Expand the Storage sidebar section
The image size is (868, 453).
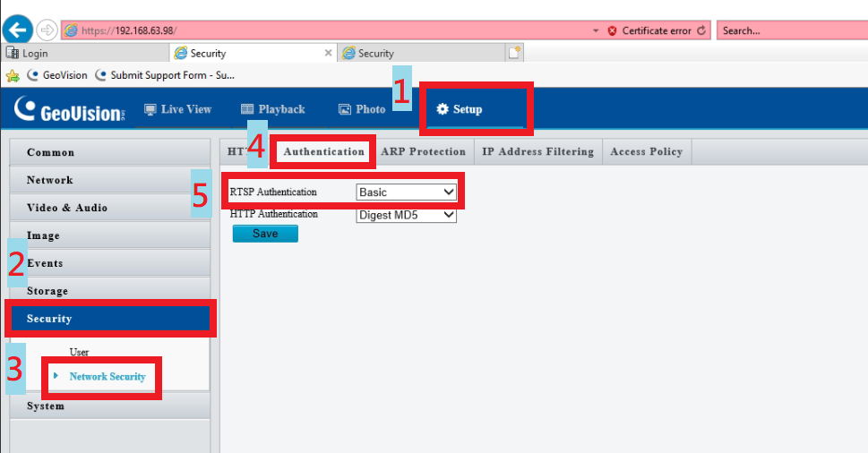pyautogui.click(x=109, y=290)
